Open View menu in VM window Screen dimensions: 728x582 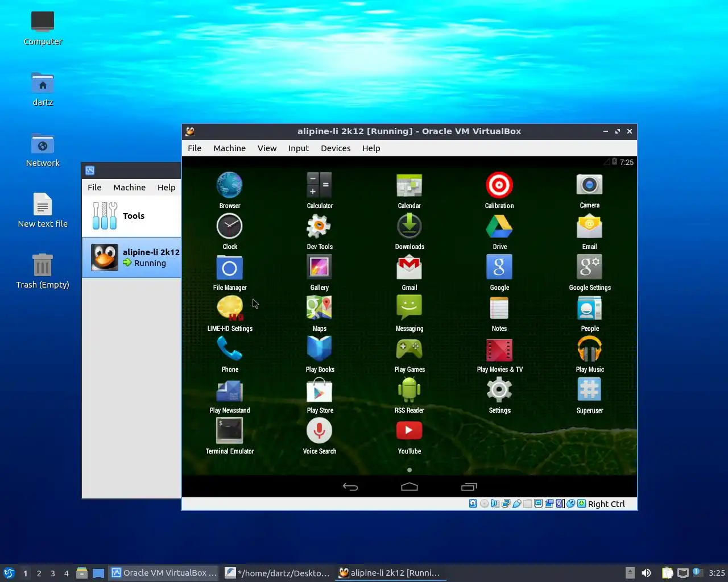[267, 148]
